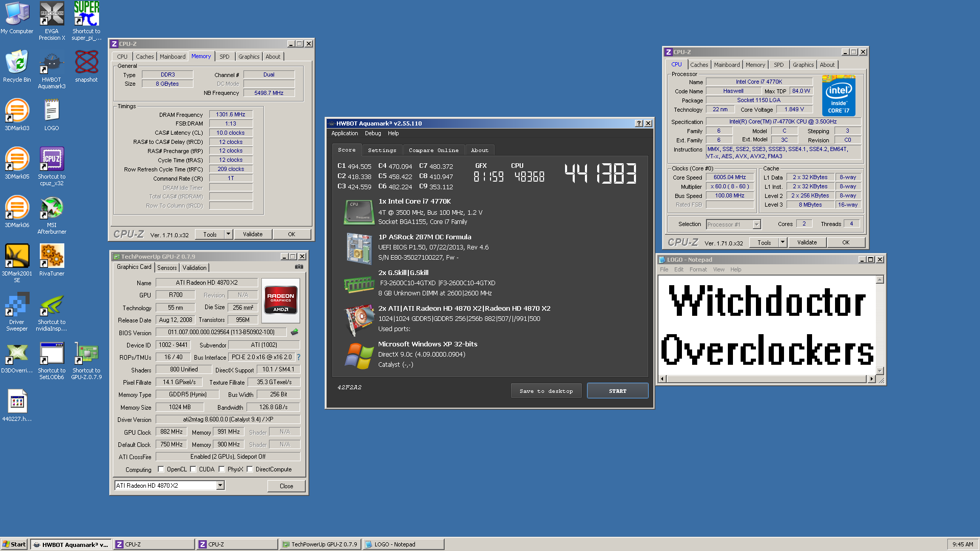This screenshot has width=980, height=551.
Task: Launch 3DMark05 from desktop
Action: click(17, 163)
